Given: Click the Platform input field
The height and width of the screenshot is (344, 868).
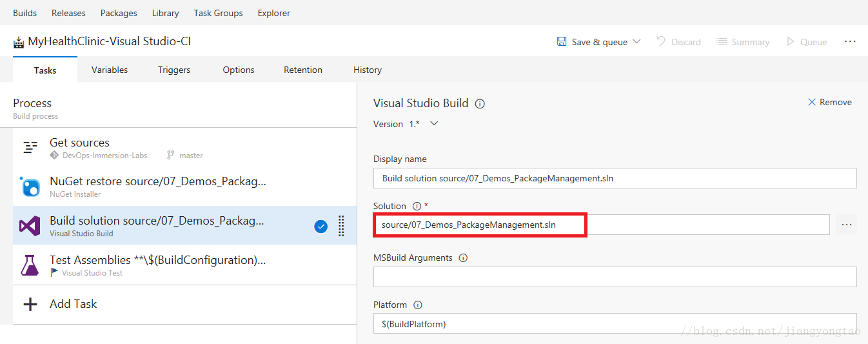Looking at the screenshot, I should (x=615, y=323).
